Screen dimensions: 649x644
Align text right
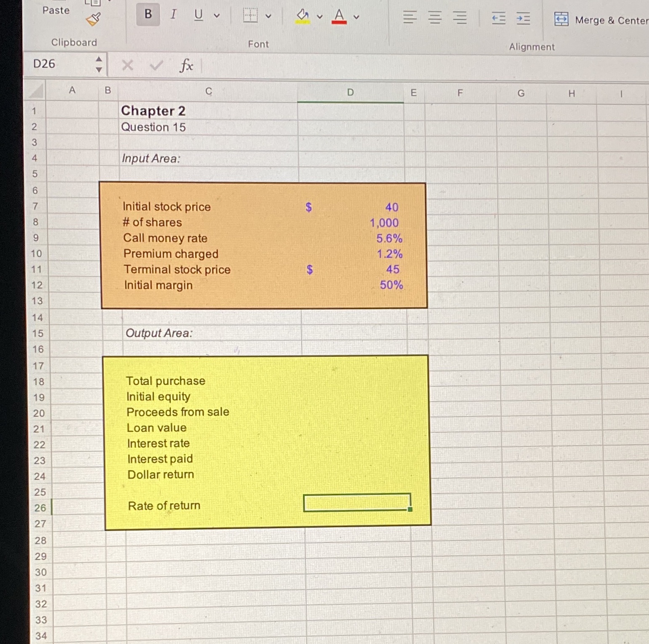460,18
